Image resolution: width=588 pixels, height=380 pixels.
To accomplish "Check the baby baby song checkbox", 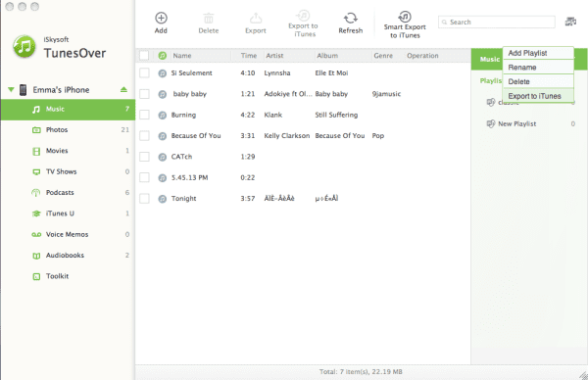I will pyautogui.click(x=144, y=94).
